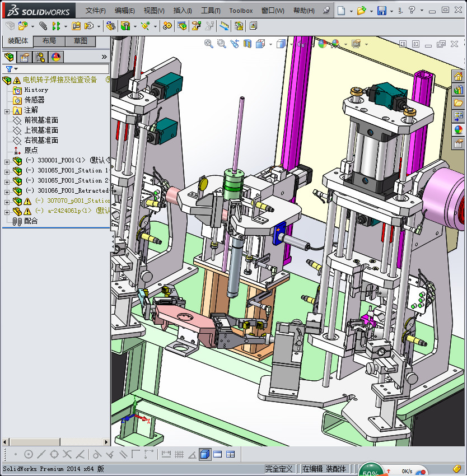This screenshot has height=476, width=467.
Task: Expand the 注解 annotations folder
Action: (7, 110)
